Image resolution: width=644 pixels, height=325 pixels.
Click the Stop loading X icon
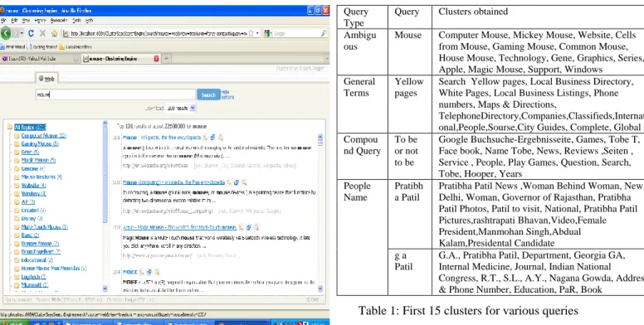tap(42, 33)
